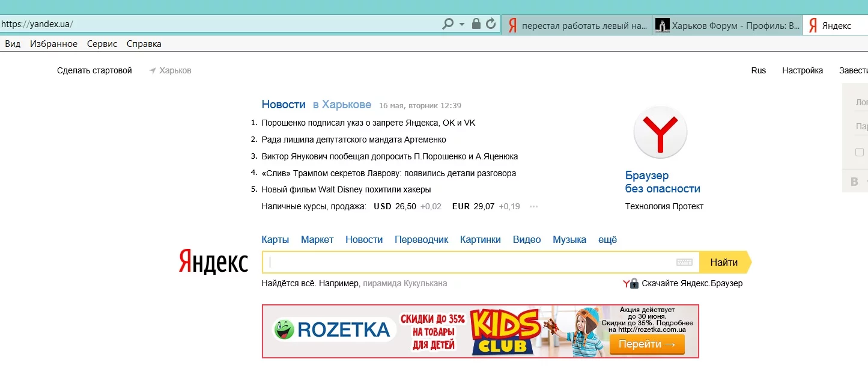Switch to Харьков Форум profile tab
868x377 pixels.
pos(727,25)
